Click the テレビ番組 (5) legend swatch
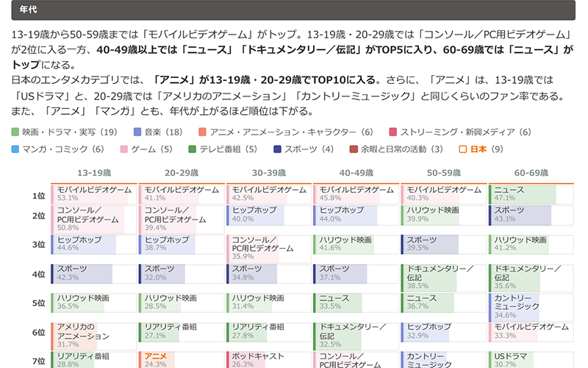This screenshot has width=588, height=368. coord(193,149)
